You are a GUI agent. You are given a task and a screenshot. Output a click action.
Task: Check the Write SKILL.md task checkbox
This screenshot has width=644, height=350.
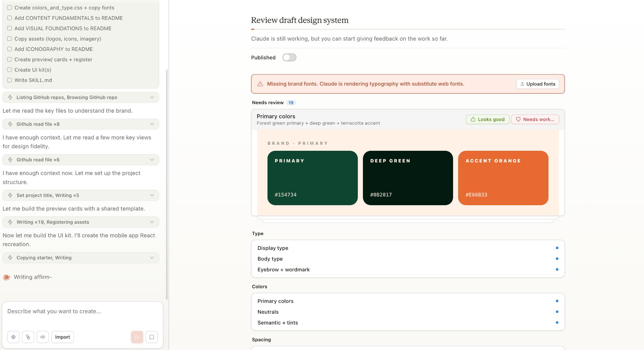tap(9, 80)
